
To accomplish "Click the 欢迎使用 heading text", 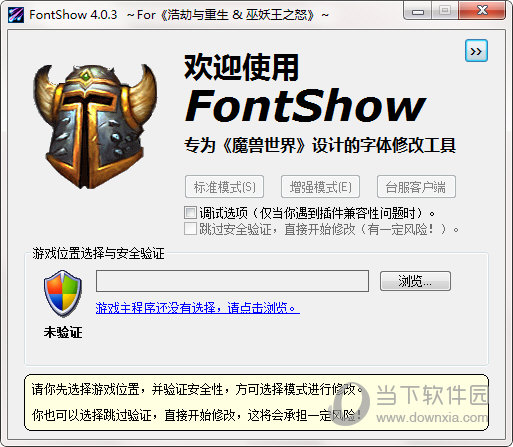I will pos(242,68).
